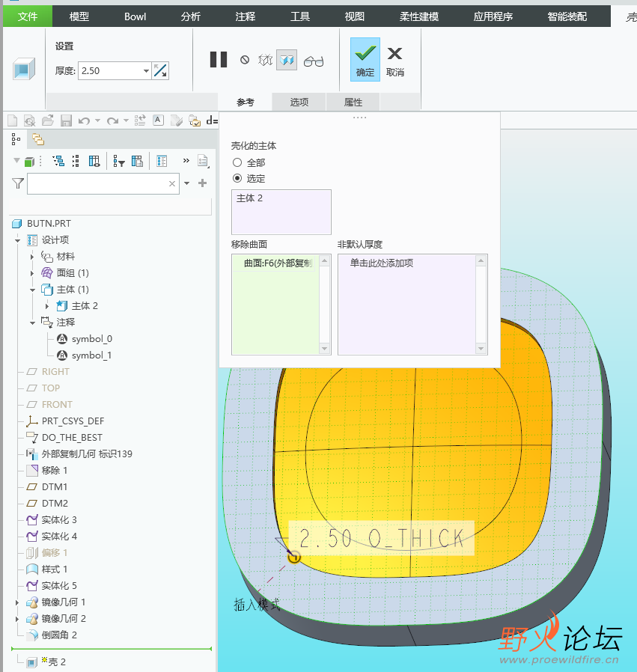Screen dimensions: 637x672
Task: Open the 选项 panel tab
Action: coord(299,102)
